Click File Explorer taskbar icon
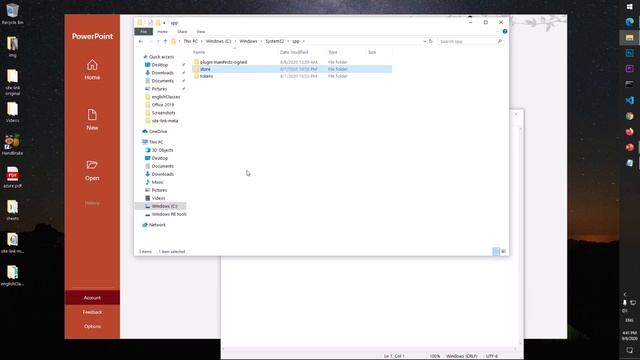Screen dimensions: 640x360 click(x=629, y=38)
